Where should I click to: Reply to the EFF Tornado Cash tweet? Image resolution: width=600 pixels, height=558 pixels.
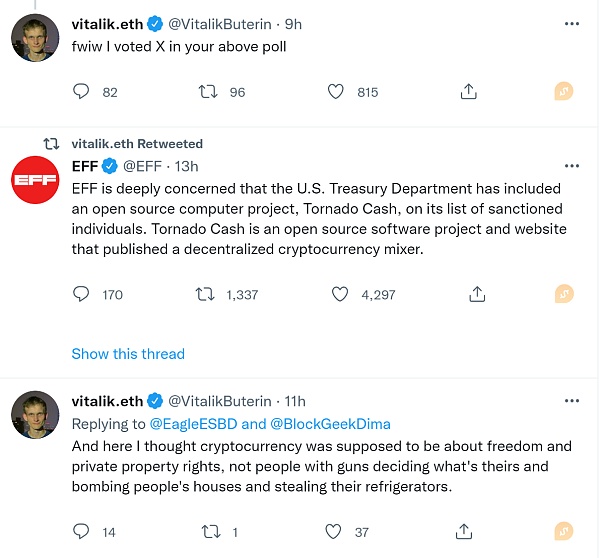82,294
